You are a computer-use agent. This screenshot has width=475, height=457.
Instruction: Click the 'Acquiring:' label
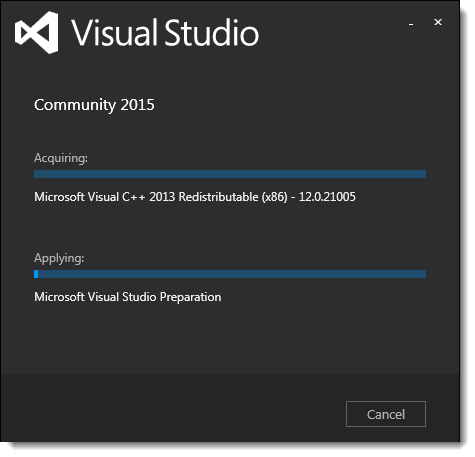(61, 158)
